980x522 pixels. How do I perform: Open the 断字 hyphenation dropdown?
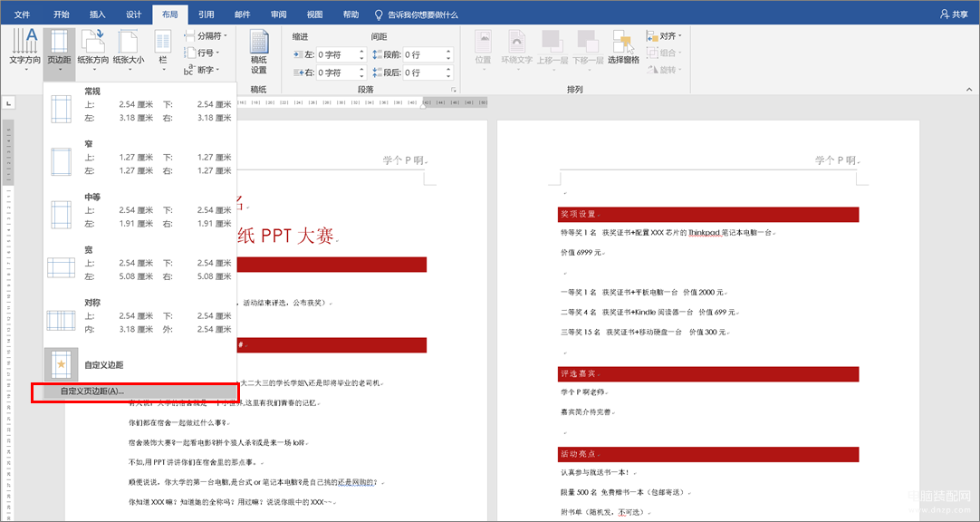pos(201,70)
